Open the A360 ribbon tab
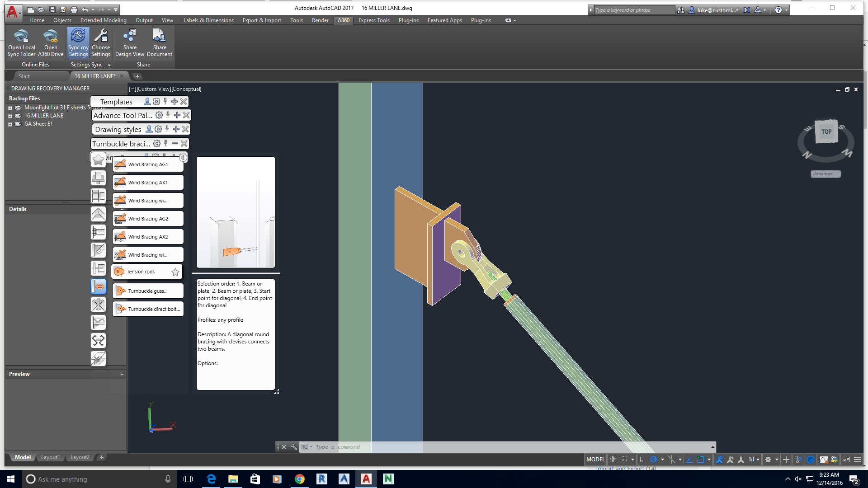The width and height of the screenshot is (868, 488). pos(343,20)
